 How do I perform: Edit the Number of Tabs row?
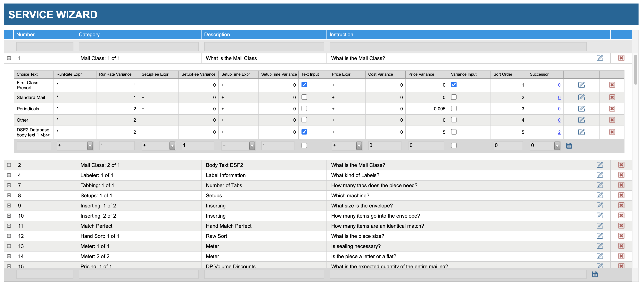(600, 185)
